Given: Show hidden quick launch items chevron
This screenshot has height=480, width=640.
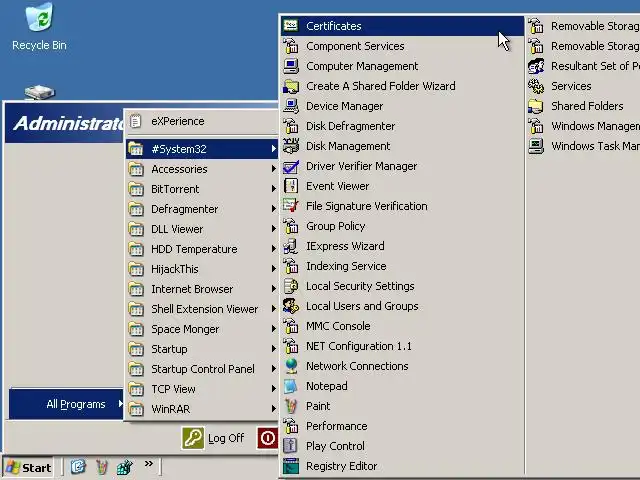Looking at the screenshot, I should 149,463.
